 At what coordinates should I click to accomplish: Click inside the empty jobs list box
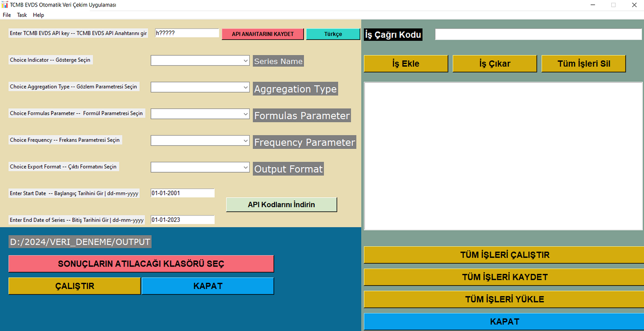point(503,156)
